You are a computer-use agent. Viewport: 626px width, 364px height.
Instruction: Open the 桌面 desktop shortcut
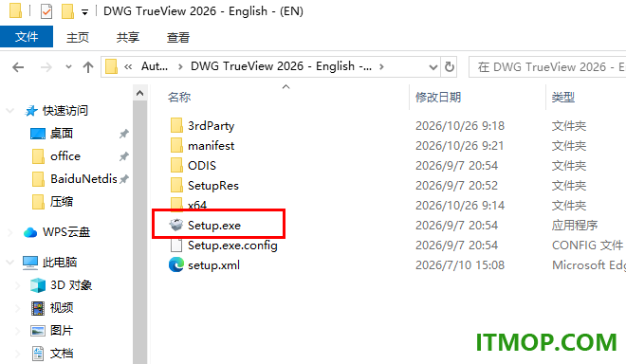click(61, 134)
